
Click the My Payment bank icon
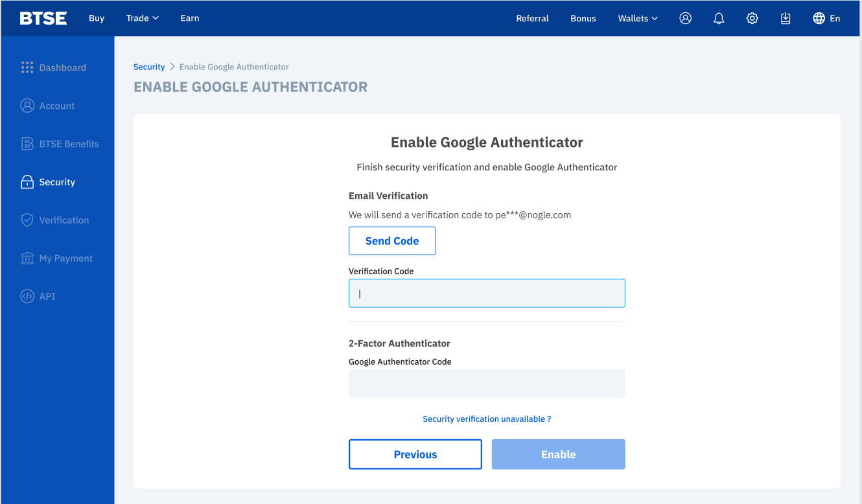27,258
